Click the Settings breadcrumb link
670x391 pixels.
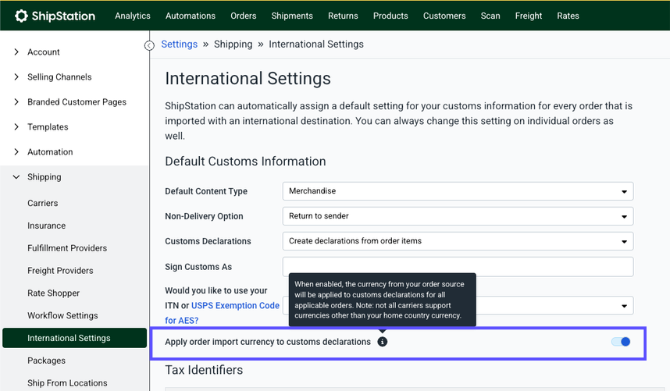click(179, 44)
